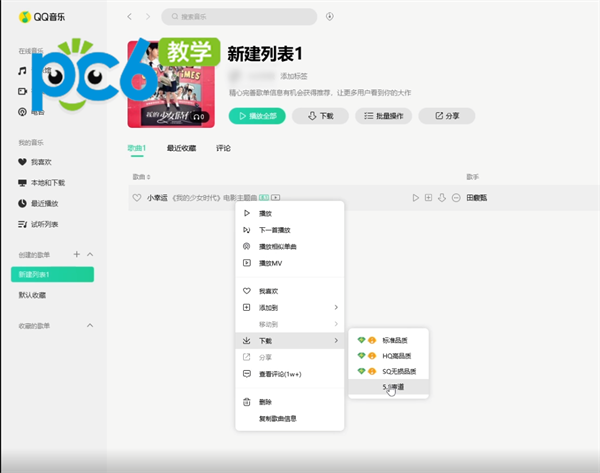Choose play similar songs in context menu
The width and height of the screenshot is (600, 473).
click(290, 246)
